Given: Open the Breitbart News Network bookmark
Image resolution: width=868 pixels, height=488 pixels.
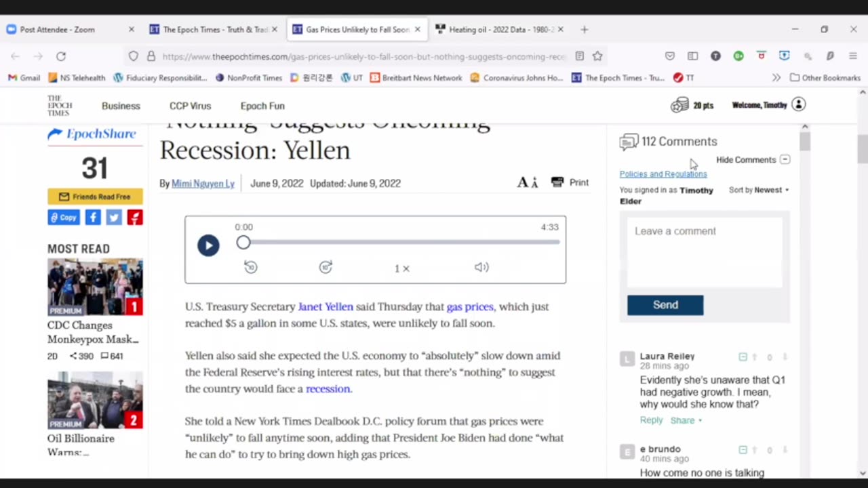Looking at the screenshot, I should [416, 78].
